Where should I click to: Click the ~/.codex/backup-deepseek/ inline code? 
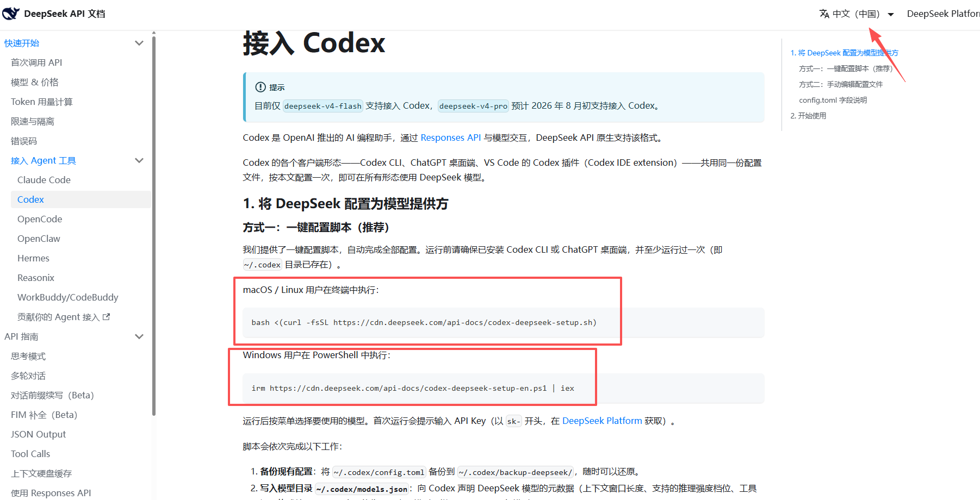click(x=516, y=472)
